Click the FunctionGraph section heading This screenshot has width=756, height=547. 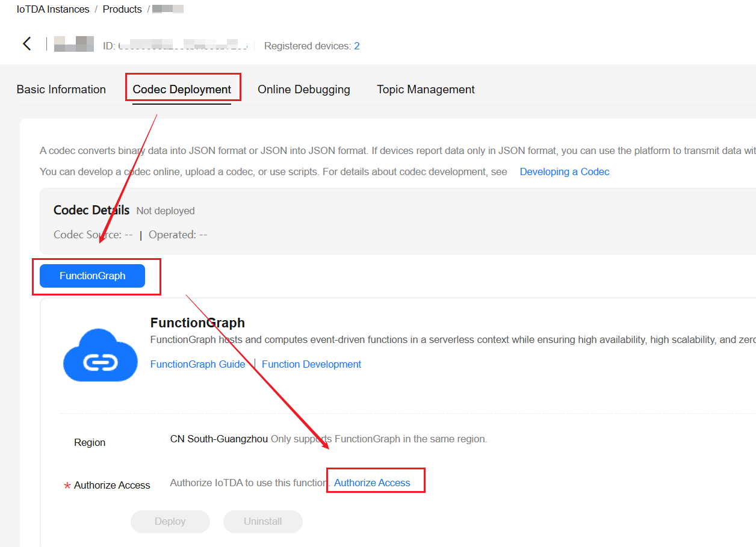pyautogui.click(x=197, y=323)
